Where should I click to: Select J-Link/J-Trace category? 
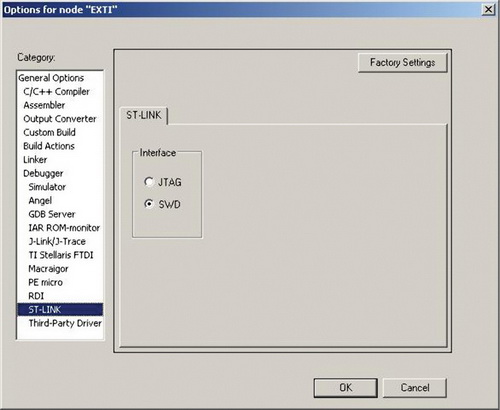click(57, 241)
